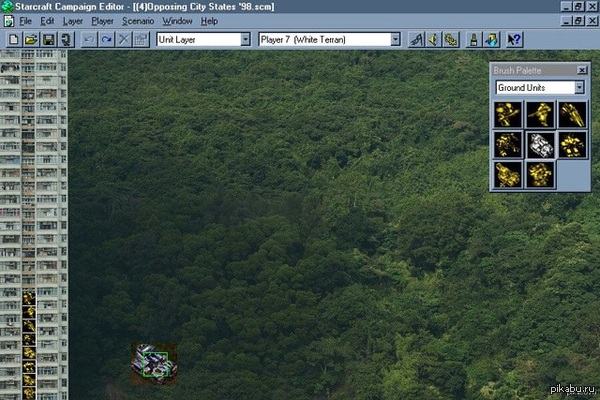The height and width of the screenshot is (400, 600).
Task: Close the Brush Palette panel
Action: [582, 70]
